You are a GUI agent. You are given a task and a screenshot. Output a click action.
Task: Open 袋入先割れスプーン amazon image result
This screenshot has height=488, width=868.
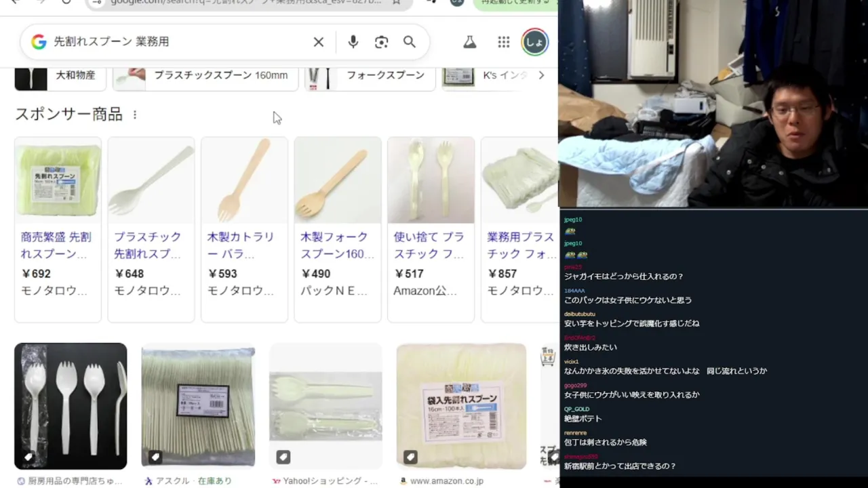pyautogui.click(x=461, y=406)
